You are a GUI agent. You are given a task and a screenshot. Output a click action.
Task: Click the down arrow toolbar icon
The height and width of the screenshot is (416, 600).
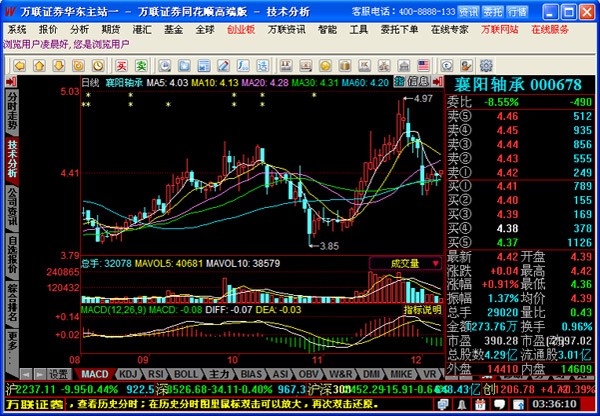pyautogui.click(x=59, y=66)
